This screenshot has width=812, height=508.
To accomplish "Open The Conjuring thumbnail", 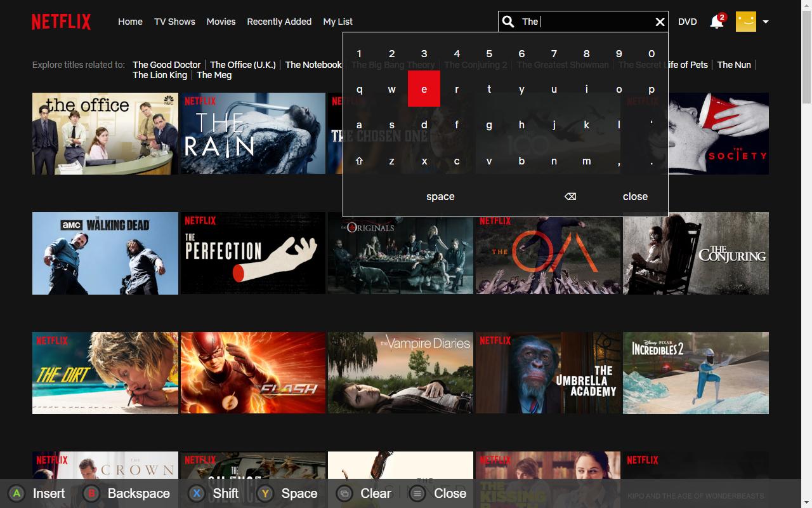I will pyautogui.click(x=696, y=253).
